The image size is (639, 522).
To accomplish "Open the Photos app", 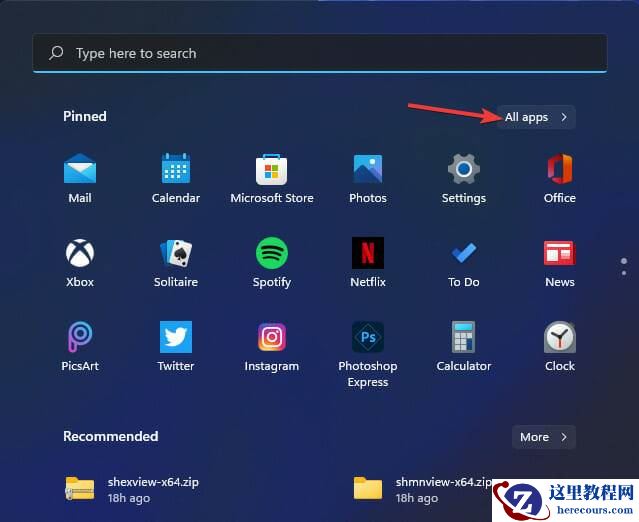I will tap(368, 178).
